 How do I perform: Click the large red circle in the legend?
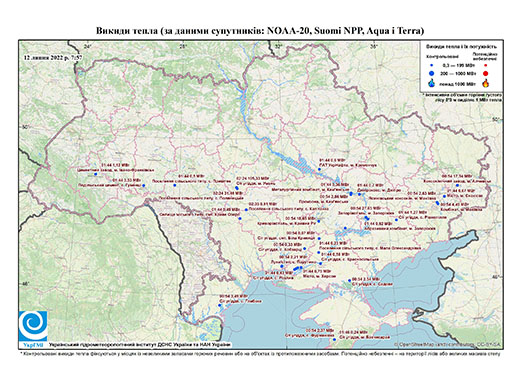pos(486,74)
